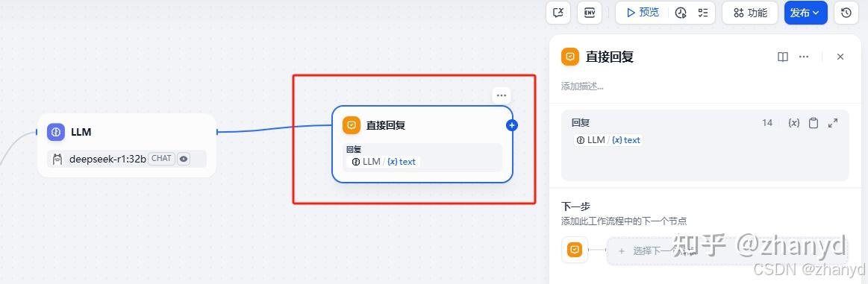The height and width of the screenshot is (284, 868).
Task: Open run history clock icon beside 预览
Action: pos(681,13)
